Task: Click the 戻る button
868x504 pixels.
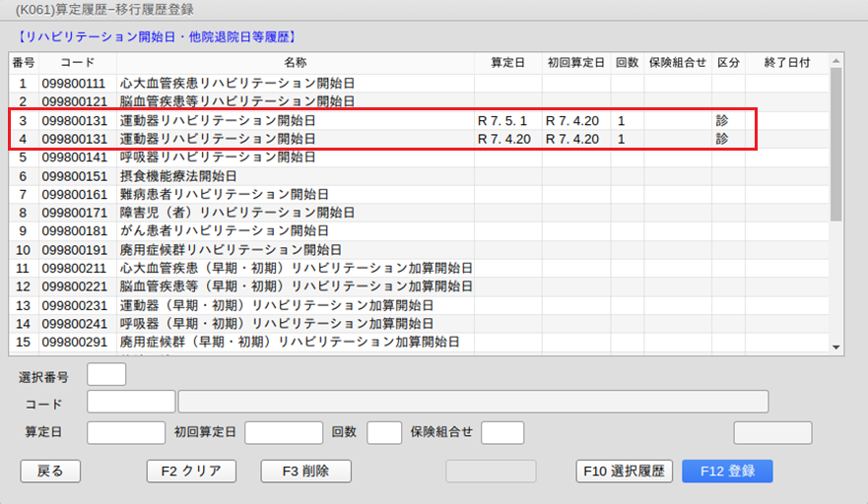Action: [50, 472]
